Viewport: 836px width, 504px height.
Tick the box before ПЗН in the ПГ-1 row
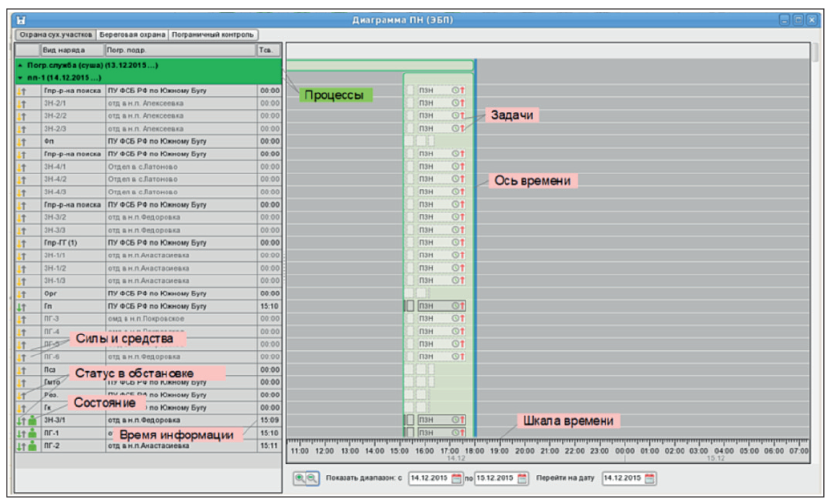pos(410,433)
